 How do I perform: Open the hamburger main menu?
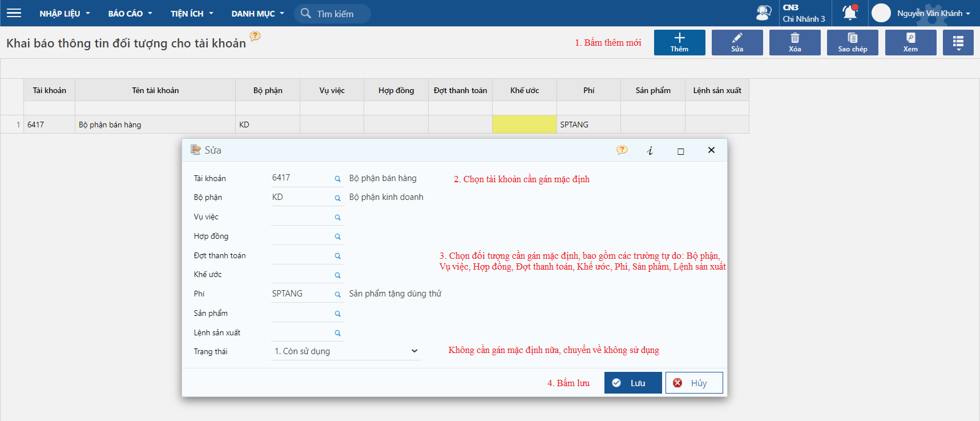pos(14,13)
